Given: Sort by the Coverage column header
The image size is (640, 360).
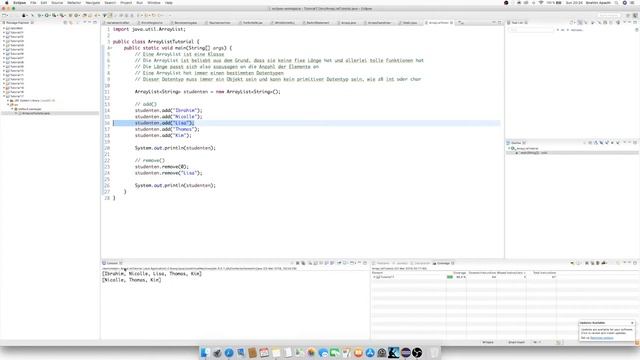Looking at the screenshot, I should click(x=459, y=273).
